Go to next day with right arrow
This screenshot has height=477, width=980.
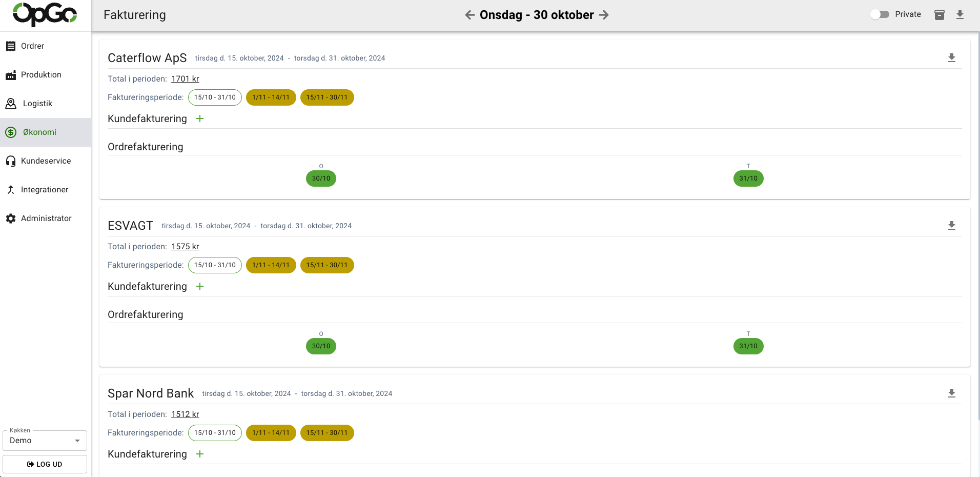(x=604, y=15)
